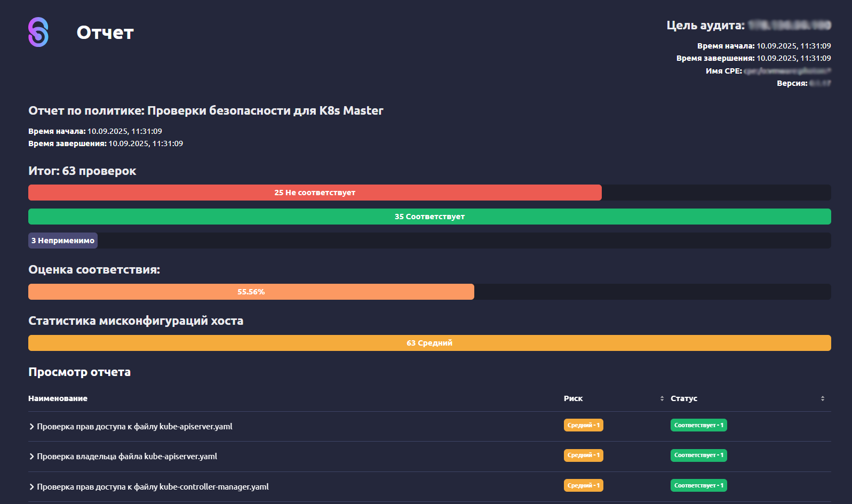Click the 'Статус' column header label

(x=684, y=398)
